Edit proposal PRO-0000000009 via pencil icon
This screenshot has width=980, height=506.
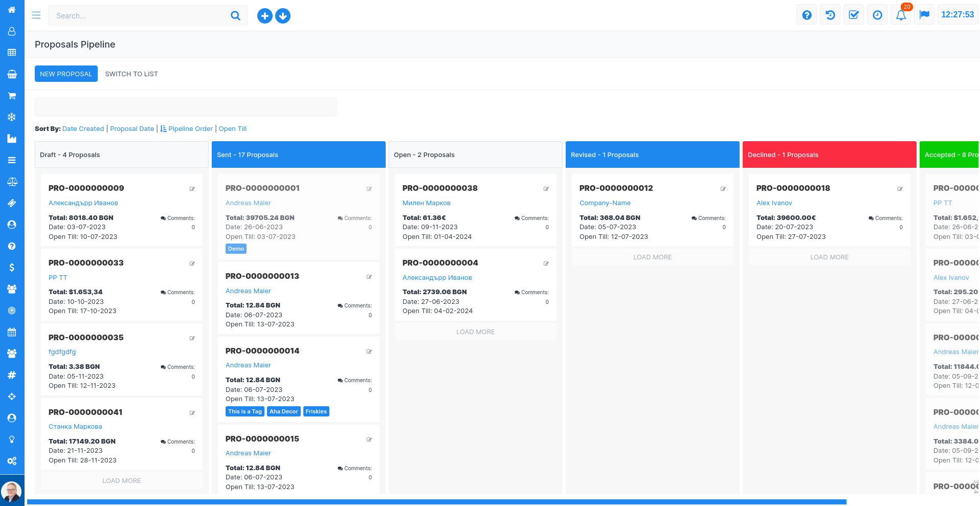coord(192,189)
